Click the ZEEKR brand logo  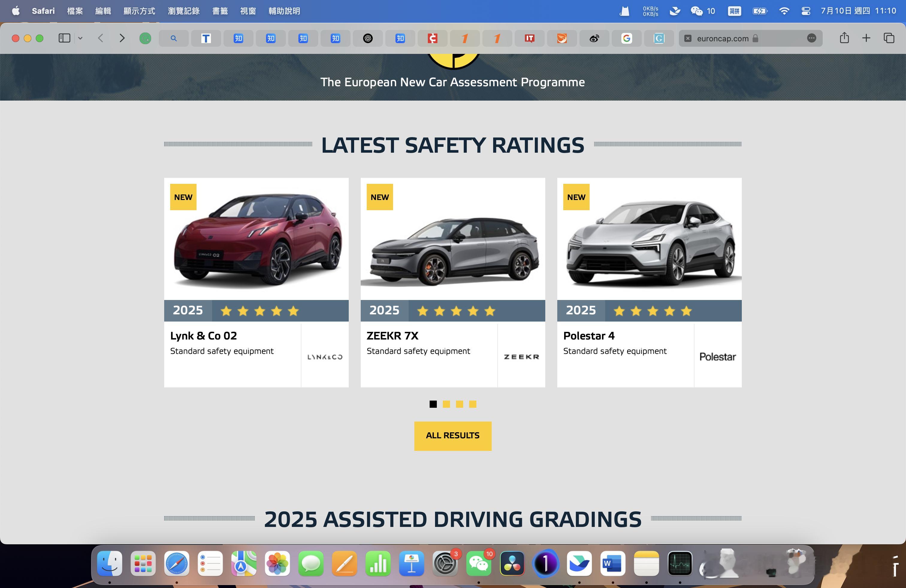(x=522, y=357)
